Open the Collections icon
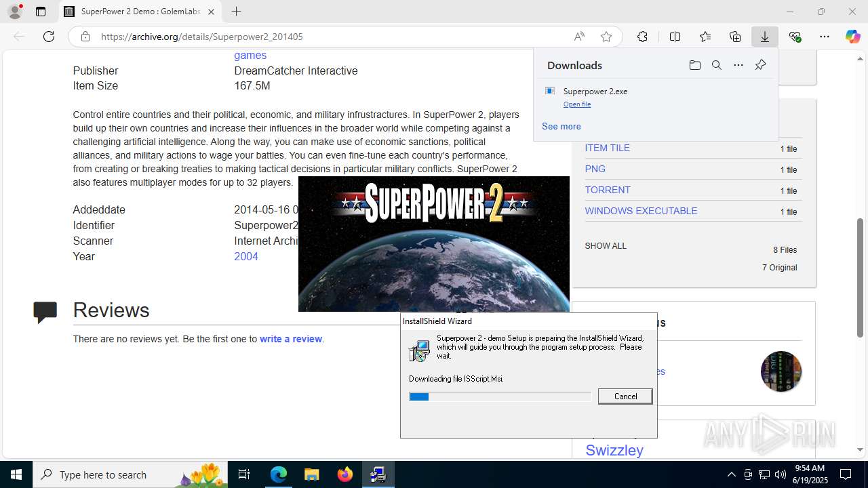This screenshot has height=488, width=868. (x=735, y=37)
